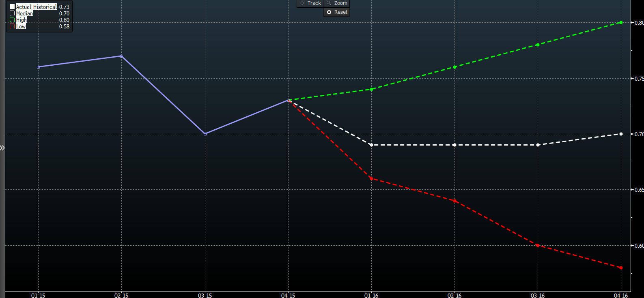Select the red Low point at Q4 16
Image resolution: width=644 pixels, height=298 pixels.
(621, 268)
